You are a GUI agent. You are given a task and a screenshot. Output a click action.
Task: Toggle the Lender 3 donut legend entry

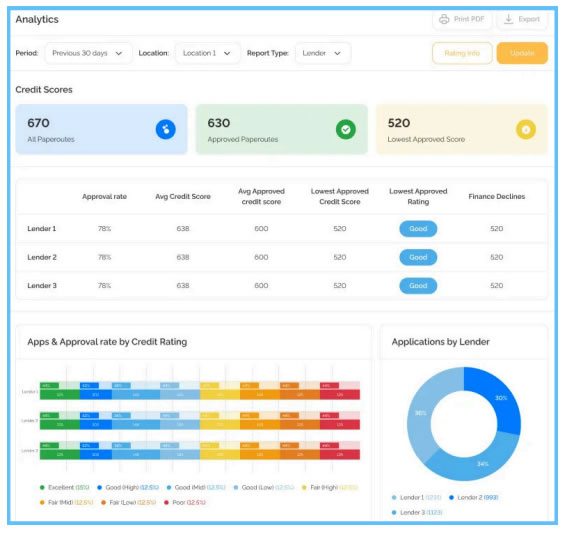click(417, 512)
